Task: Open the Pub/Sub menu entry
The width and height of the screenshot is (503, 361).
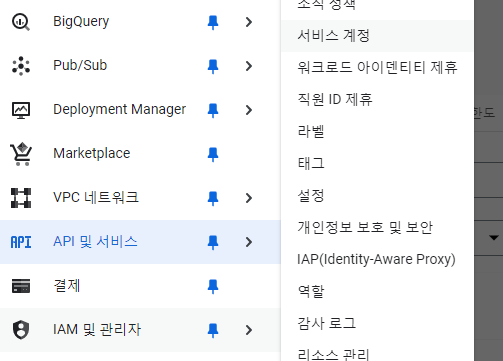Action: coord(140,66)
